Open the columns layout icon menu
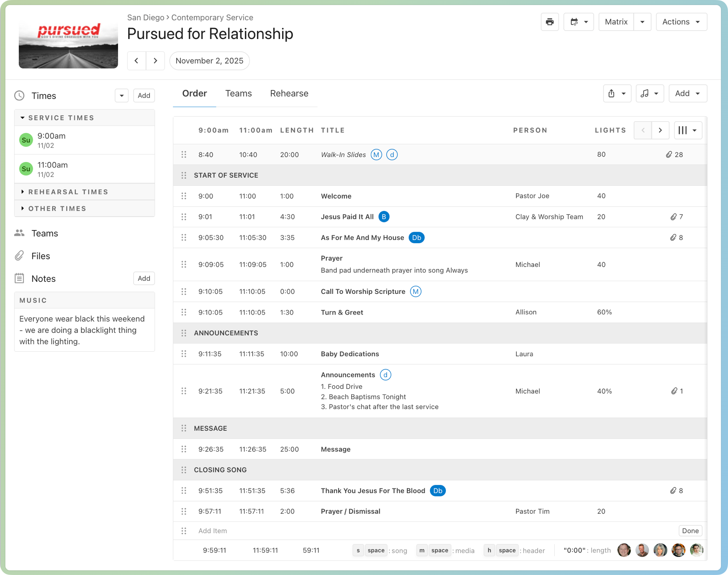Image resolution: width=728 pixels, height=575 pixels. point(688,130)
